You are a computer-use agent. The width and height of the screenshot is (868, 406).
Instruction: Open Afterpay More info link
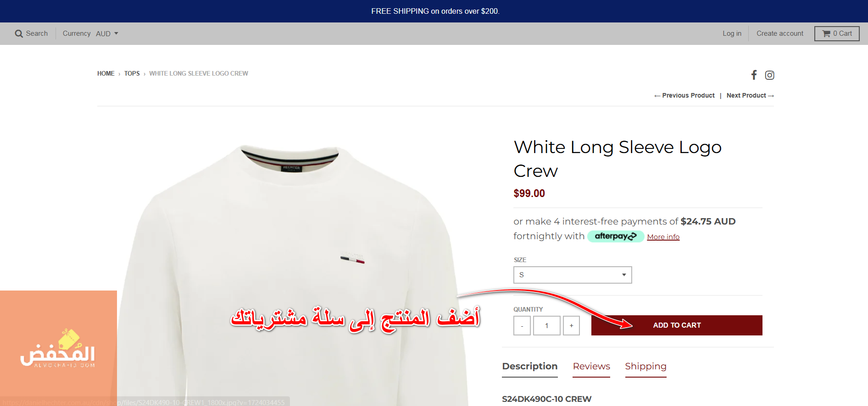pos(663,237)
